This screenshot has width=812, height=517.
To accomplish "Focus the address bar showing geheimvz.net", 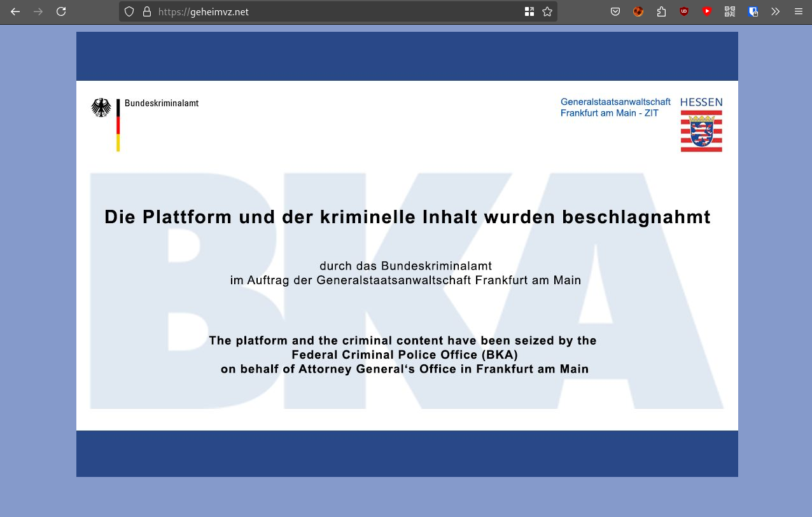I will point(337,11).
